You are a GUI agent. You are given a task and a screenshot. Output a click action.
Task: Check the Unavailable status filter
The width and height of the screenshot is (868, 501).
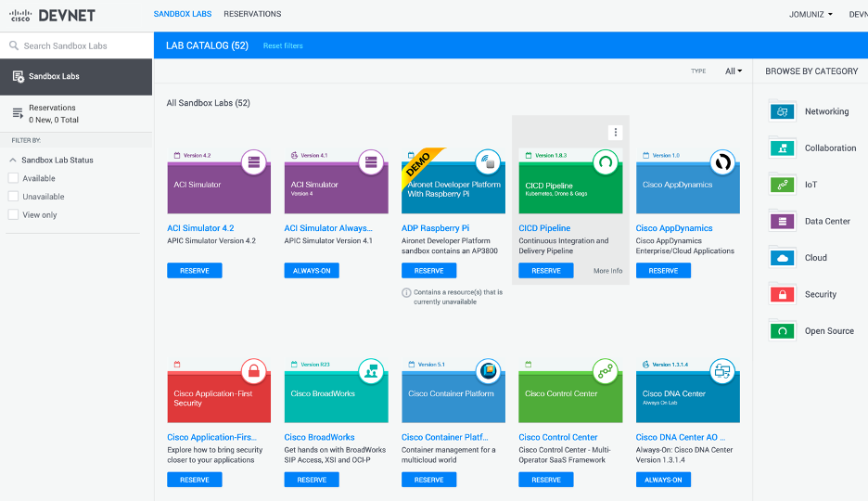click(13, 197)
